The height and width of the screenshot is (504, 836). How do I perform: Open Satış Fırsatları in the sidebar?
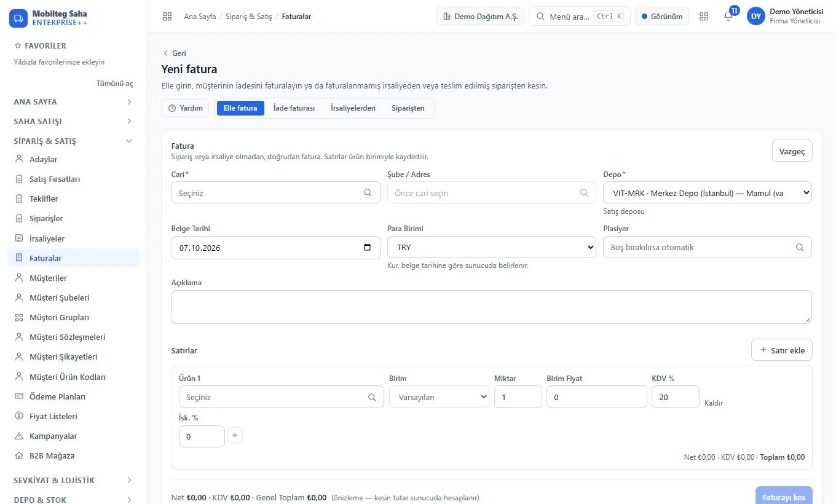(74, 179)
